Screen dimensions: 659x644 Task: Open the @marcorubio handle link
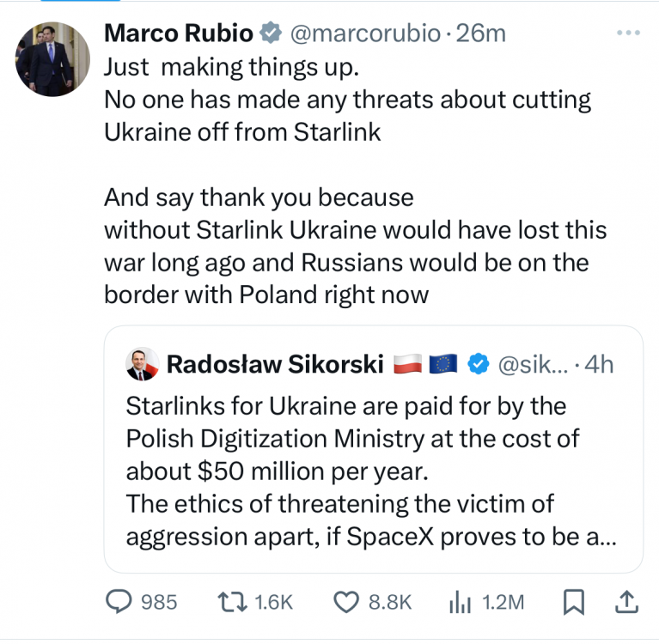tap(364, 34)
